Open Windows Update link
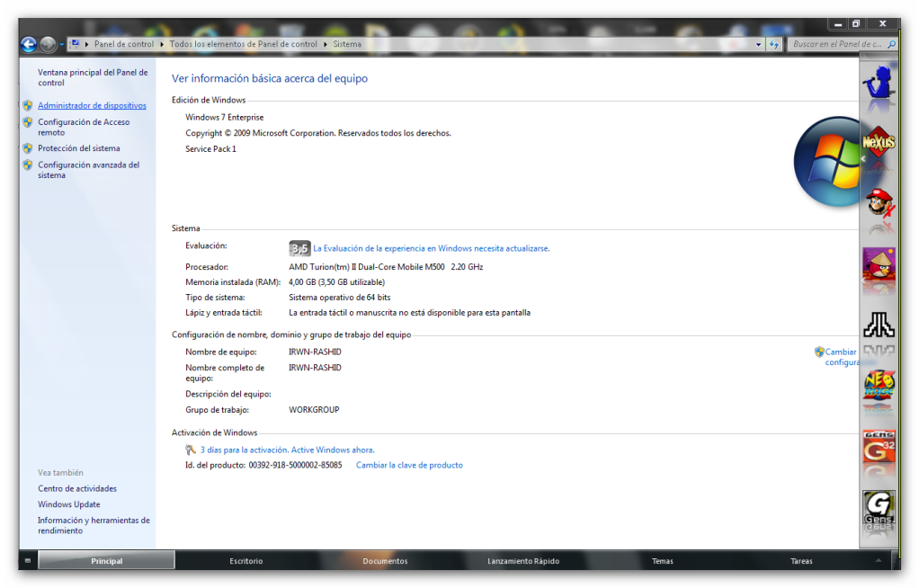 click(68, 504)
